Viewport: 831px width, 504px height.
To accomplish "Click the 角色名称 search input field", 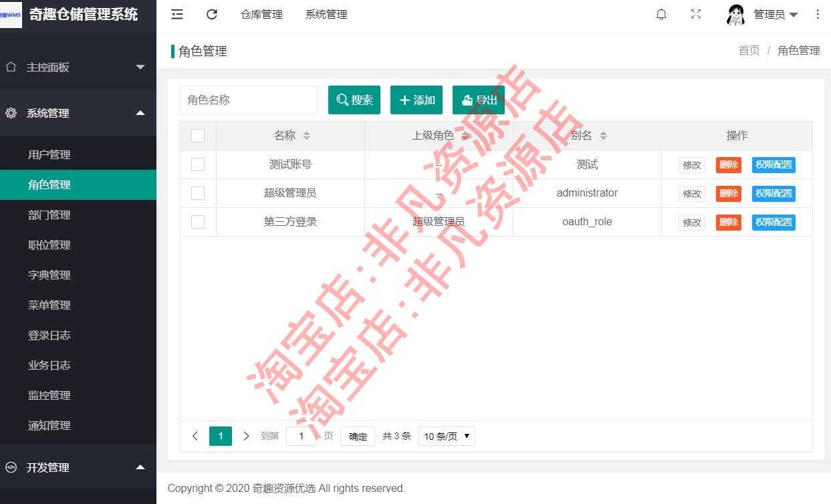I will pos(248,100).
